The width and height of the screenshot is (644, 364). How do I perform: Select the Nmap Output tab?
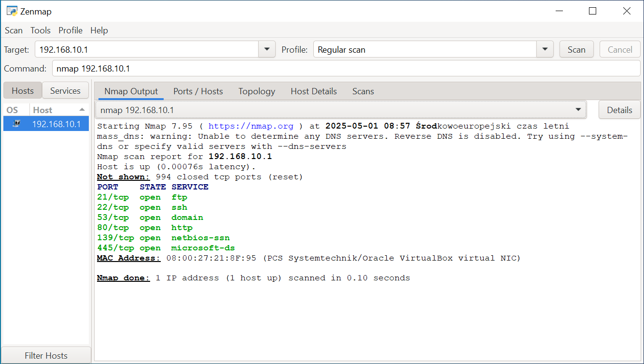(131, 91)
